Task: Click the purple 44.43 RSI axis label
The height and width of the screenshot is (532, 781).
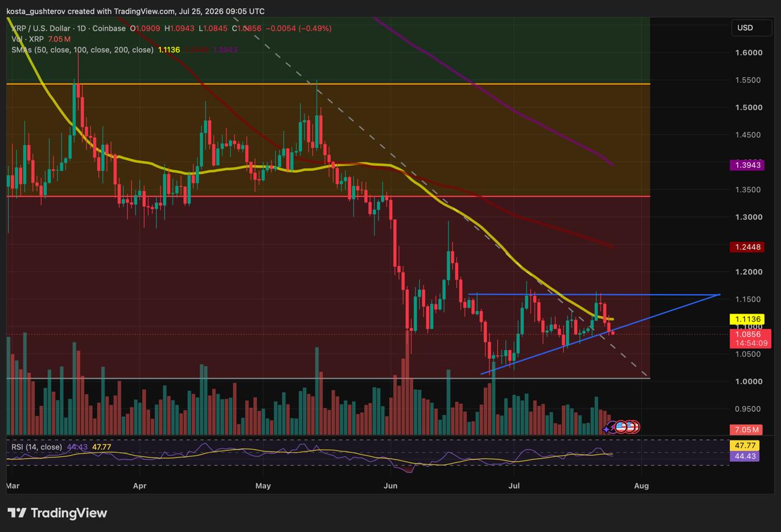Action: [x=744, y=456]
